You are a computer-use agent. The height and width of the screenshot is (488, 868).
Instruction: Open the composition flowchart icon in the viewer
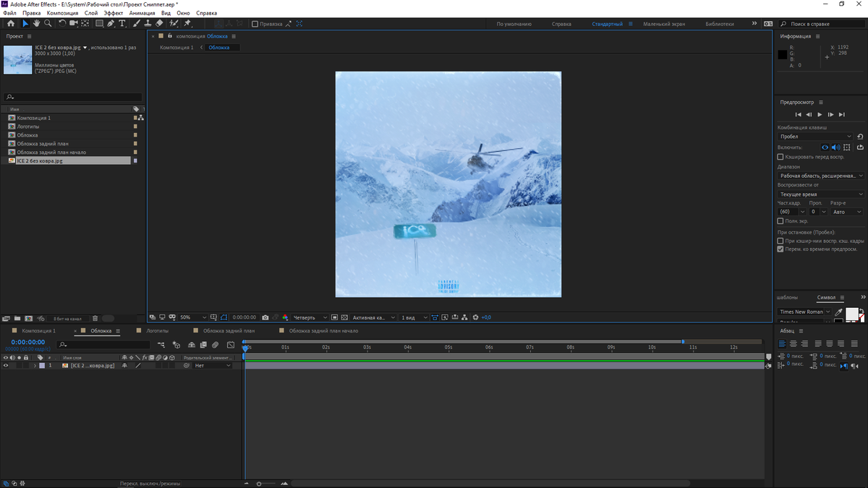coord(464,317)
